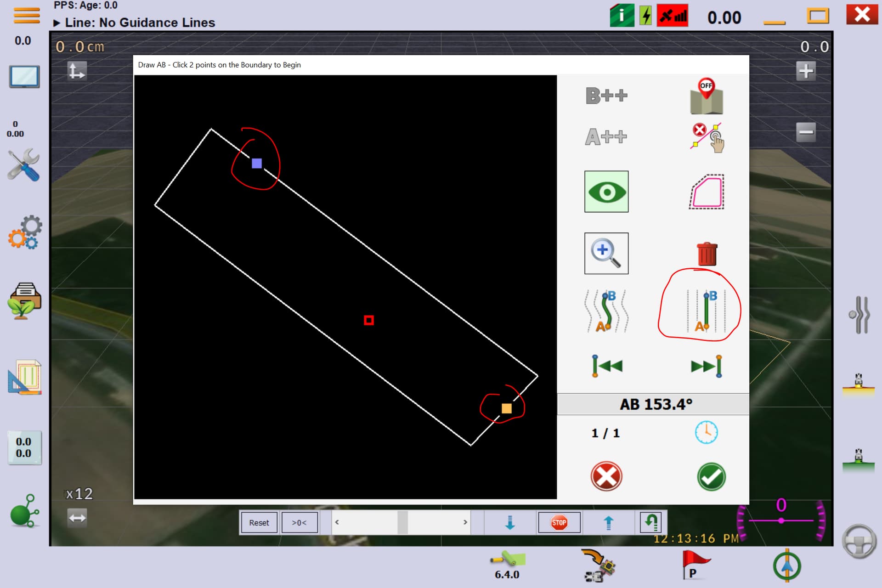The height and width of the screenshot is (588, 882).
Task: Choose the boundary shape icon
Action: coord(707,192)
